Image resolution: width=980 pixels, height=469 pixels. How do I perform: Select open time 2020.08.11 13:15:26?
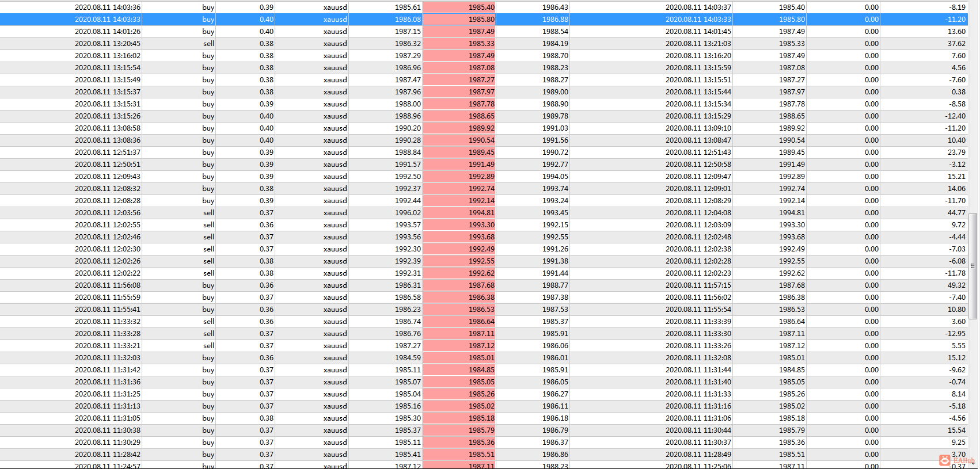(x=108, y=116)
